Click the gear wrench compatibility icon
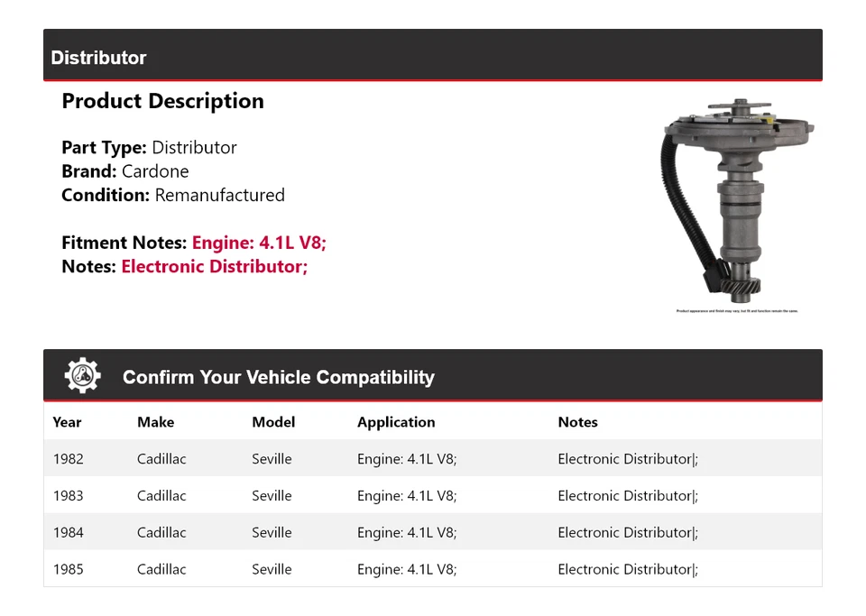 (82, 375)
